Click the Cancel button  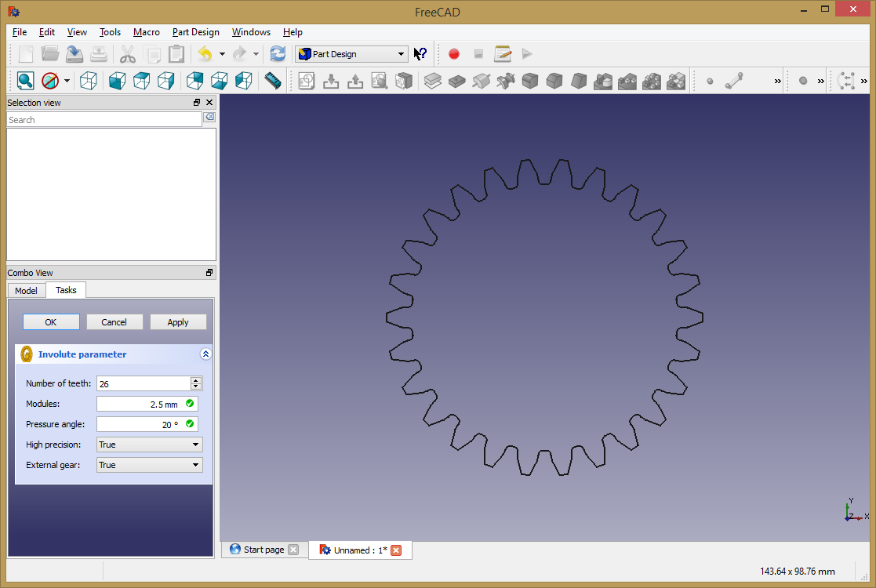coord(114,322)
